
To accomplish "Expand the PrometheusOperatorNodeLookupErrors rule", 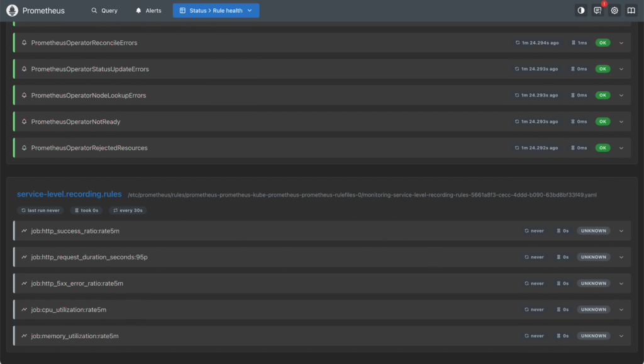I will pyautogui.click(x=621, y=96).
